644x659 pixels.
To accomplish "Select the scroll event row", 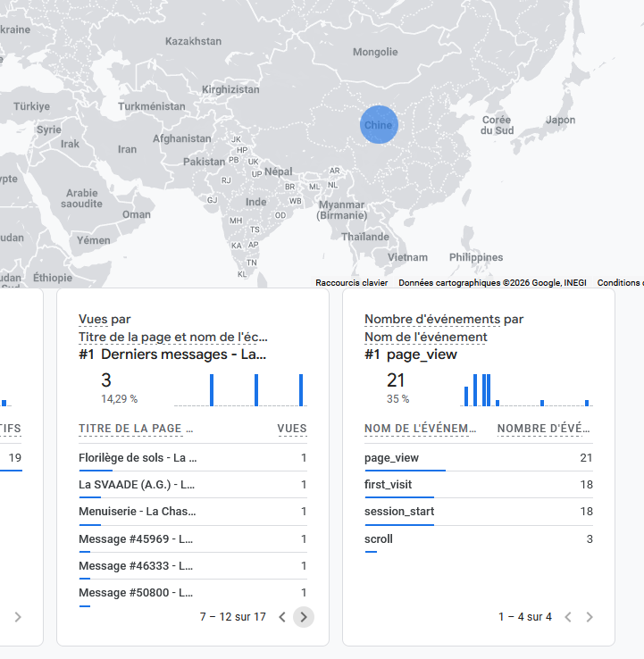I will pyautogui.click(x=379, y=538).
